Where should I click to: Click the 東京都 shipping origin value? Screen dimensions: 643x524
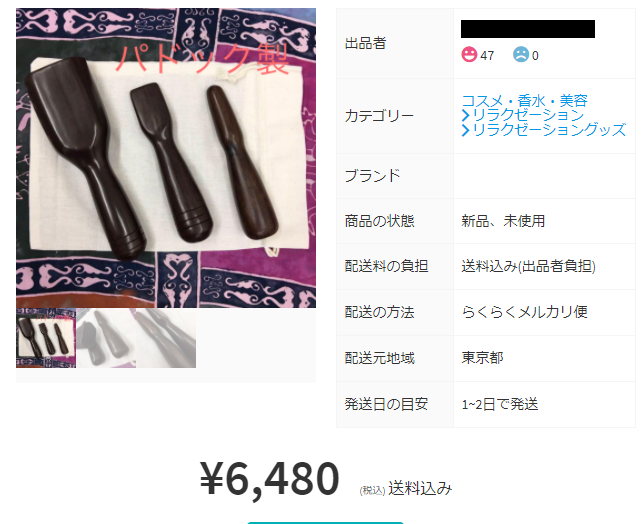tap(482, 358)
